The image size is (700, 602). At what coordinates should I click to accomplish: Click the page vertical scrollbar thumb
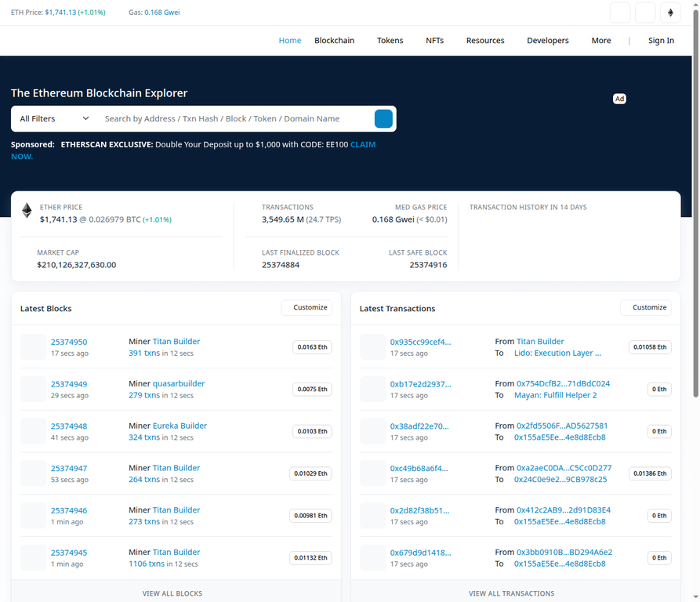tap(695, 203)
